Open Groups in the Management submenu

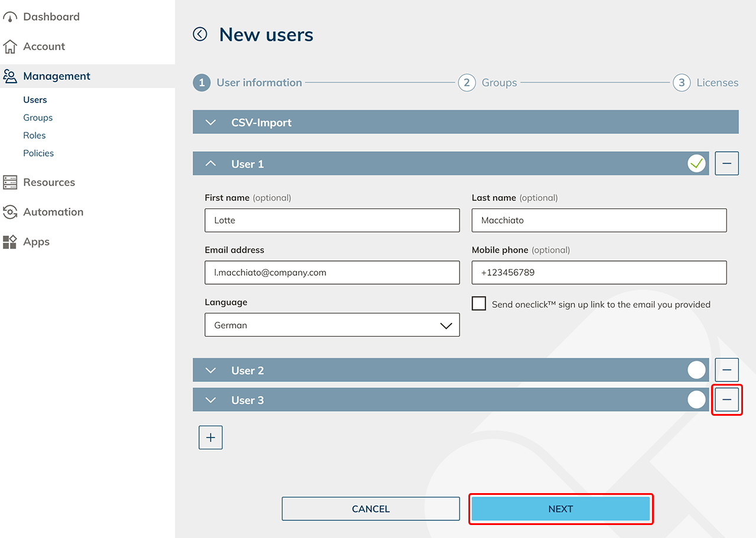[x=38, y=118]
